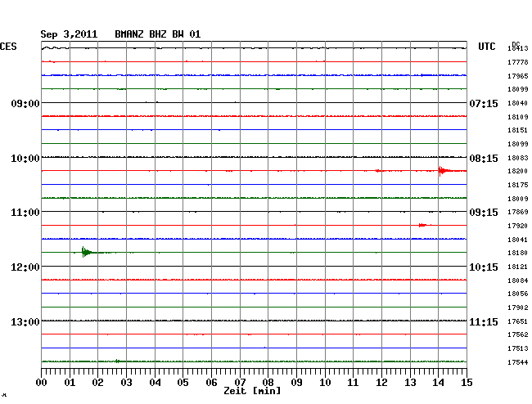The height and width of the screenshot is (404, 532).
Task: Click minute tick label "05" on the axis
Action: (183, 383)
